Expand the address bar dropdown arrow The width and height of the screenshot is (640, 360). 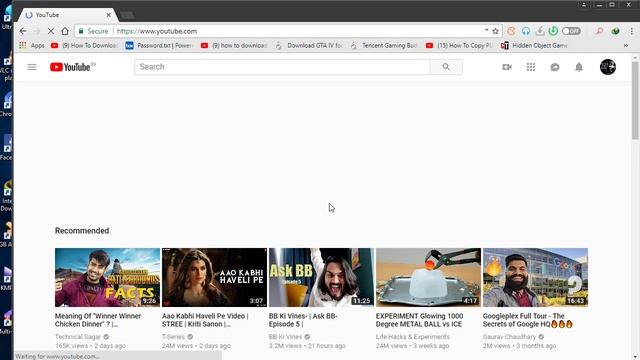486,30
